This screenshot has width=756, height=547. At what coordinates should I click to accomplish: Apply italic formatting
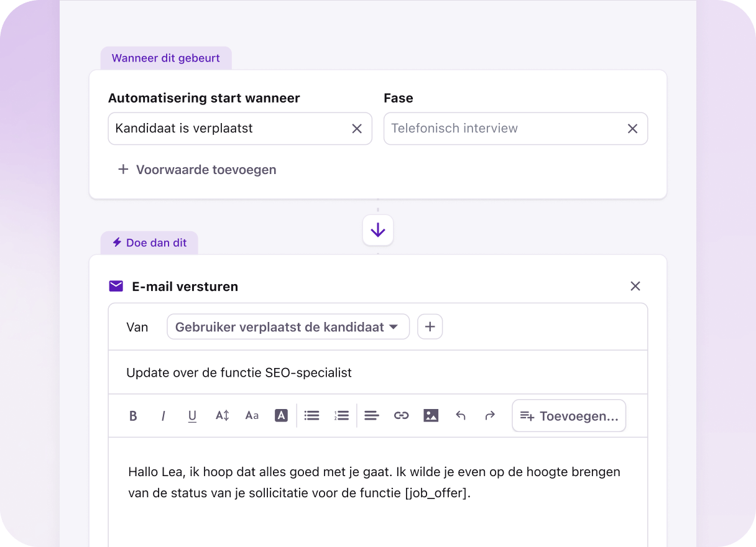[x=163, y=415]
